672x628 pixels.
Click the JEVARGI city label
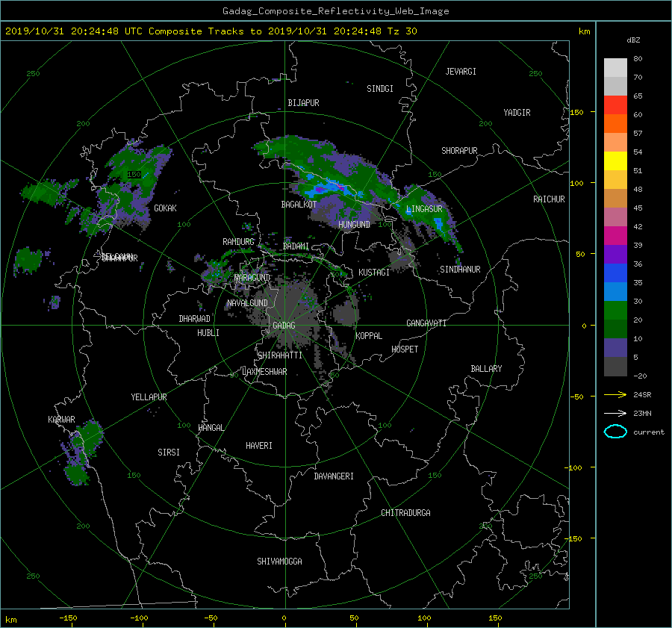461,72
